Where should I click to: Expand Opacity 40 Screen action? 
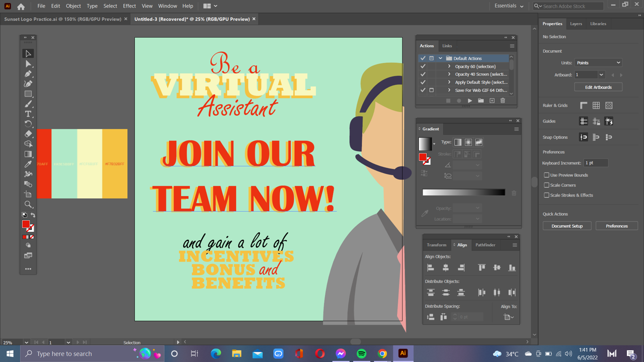(x=449, y=74)
